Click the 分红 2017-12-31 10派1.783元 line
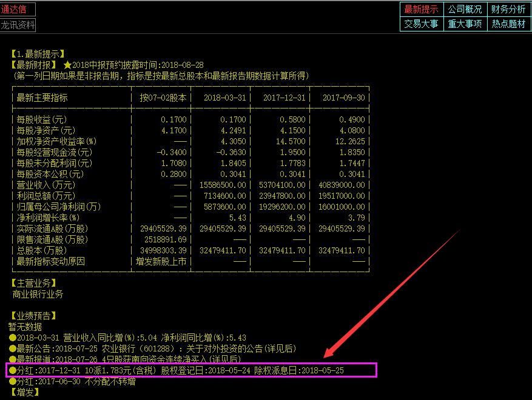This screenshot has height=400, width=532. point(177,370)
